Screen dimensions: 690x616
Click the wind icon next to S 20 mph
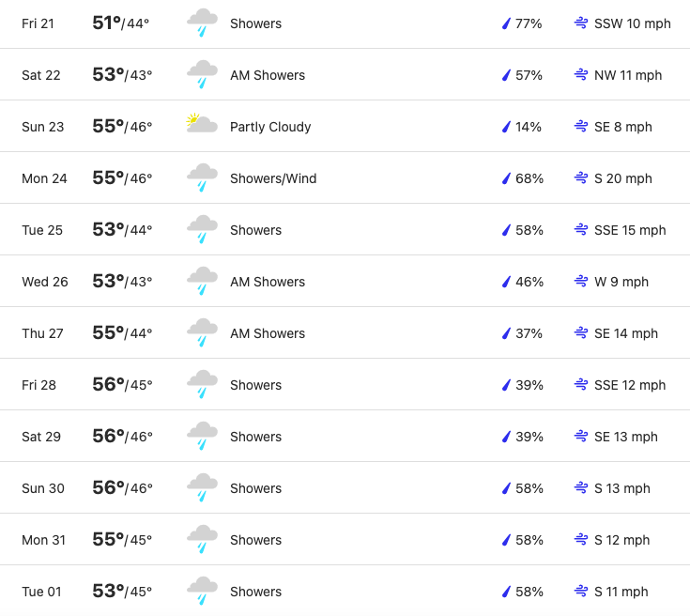click(x=581, y=177)
